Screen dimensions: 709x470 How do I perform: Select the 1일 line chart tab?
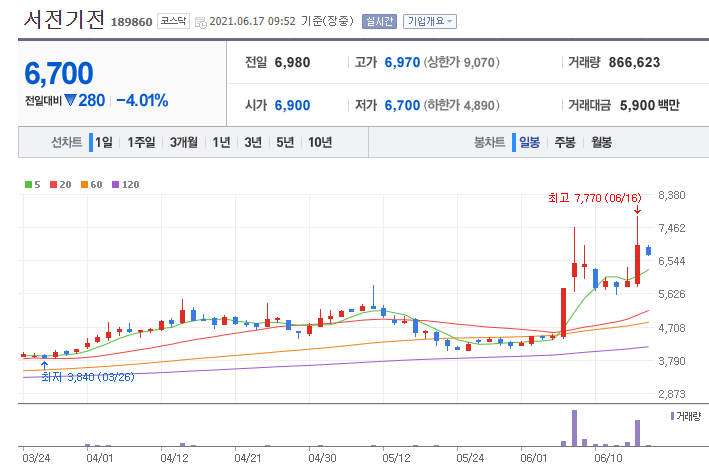pyautogui.click(x=104, y=142)
